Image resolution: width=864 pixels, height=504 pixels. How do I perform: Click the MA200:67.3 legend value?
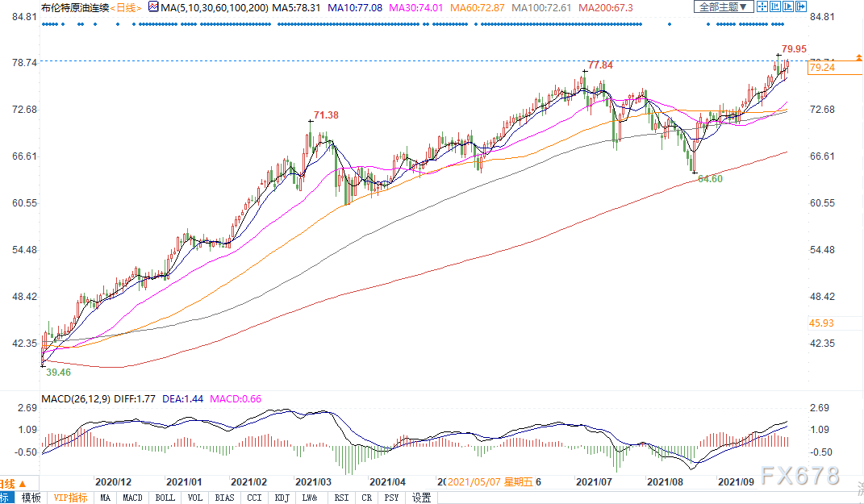[x=606, y=8]
